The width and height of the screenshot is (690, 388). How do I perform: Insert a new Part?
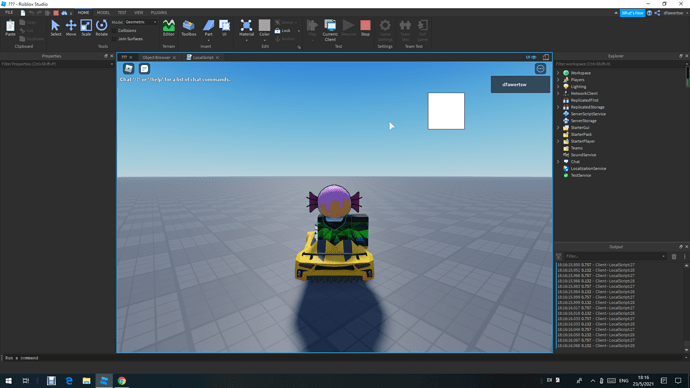[x=209, y=28]
